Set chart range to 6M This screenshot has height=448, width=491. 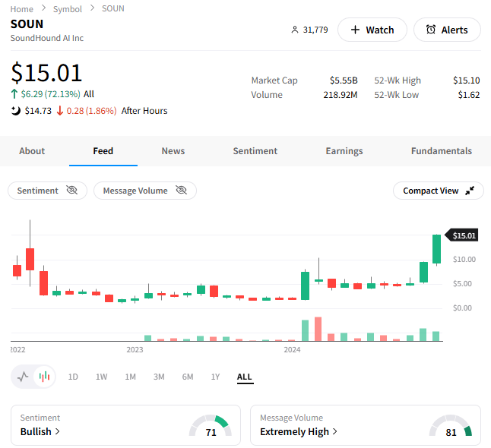pyautogui.click(x=188, y=377)
